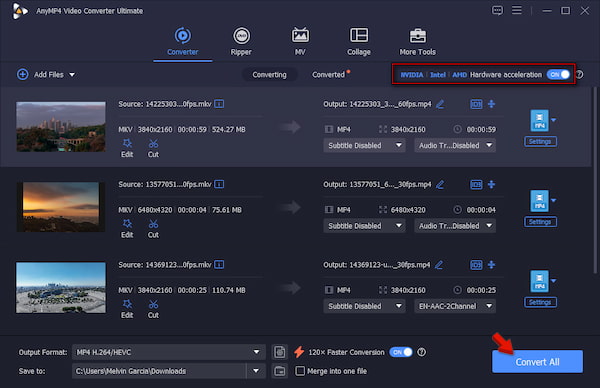Image resolution: width=600 pixels, height=388 pixels.
Task: Open Faster Conversion help icon
Action: 421,352
